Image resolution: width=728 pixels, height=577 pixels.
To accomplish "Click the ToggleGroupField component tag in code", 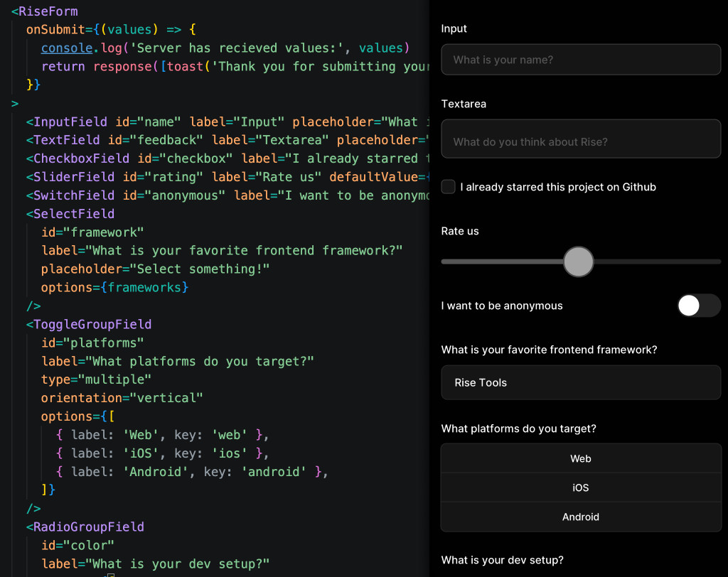I will coord(92,324).
